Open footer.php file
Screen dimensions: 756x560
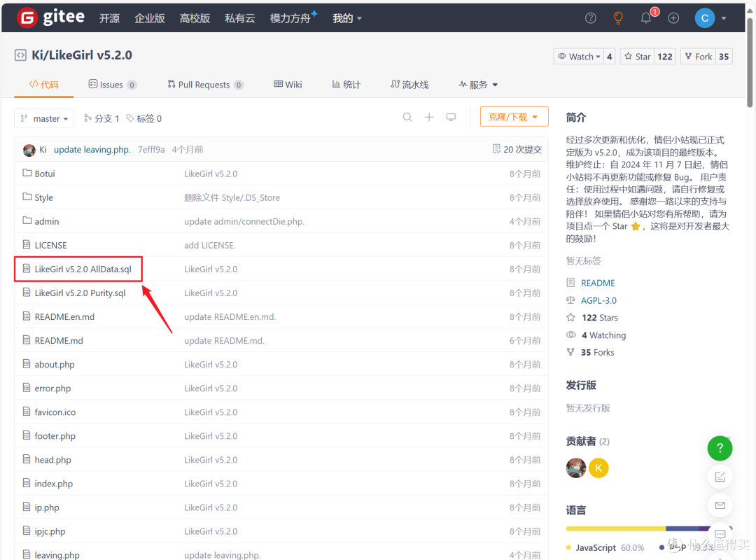click(x=55, y=436)
